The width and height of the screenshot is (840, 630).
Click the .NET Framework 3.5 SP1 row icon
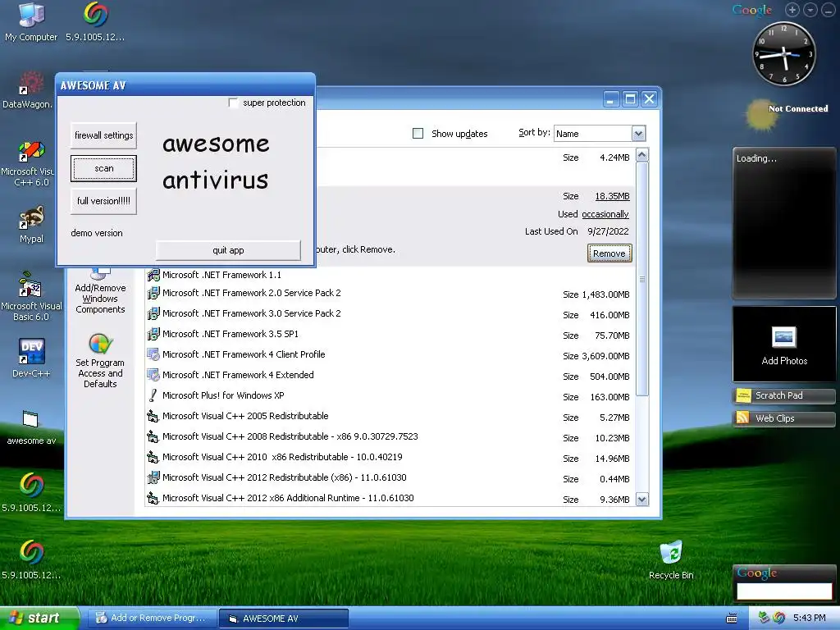coord(153,334)
